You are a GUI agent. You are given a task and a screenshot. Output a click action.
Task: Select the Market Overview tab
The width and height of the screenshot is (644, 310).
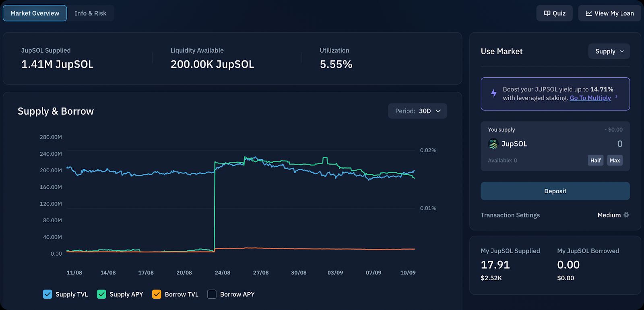coord(35,13)
